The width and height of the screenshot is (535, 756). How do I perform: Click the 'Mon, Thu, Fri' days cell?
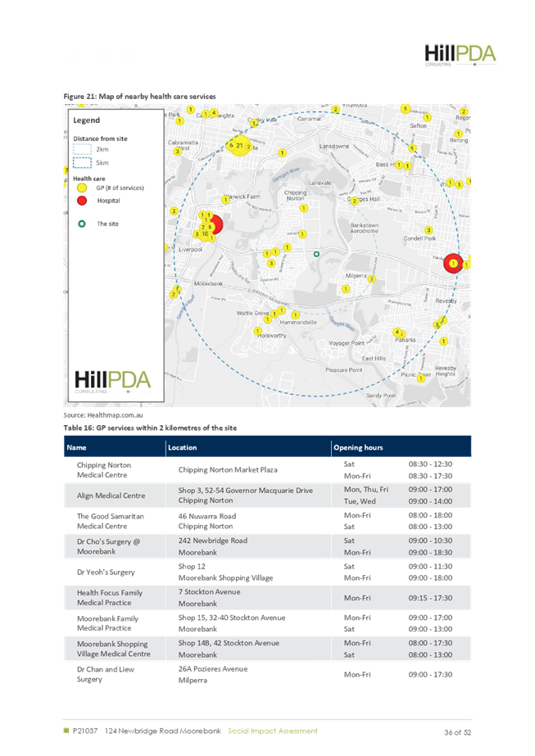coord(366,489)
